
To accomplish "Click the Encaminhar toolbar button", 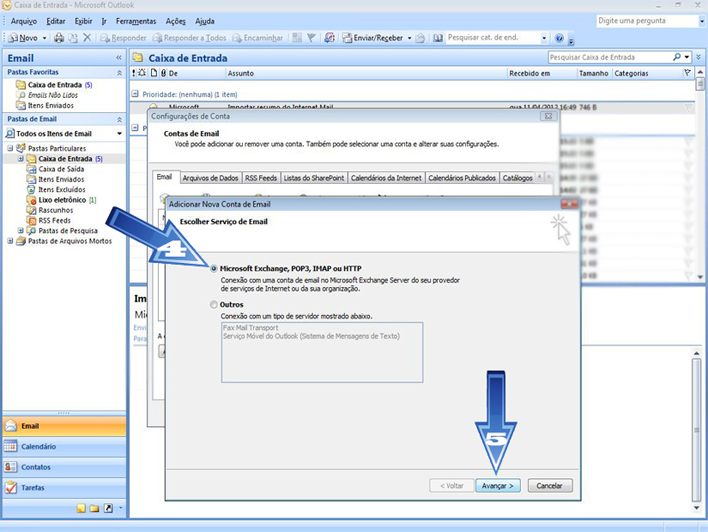I will pos(258,38).
